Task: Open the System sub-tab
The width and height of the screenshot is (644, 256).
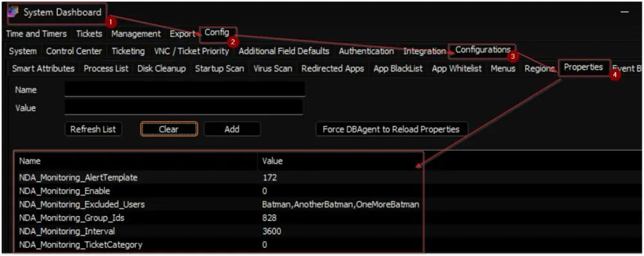Action: 23,52
